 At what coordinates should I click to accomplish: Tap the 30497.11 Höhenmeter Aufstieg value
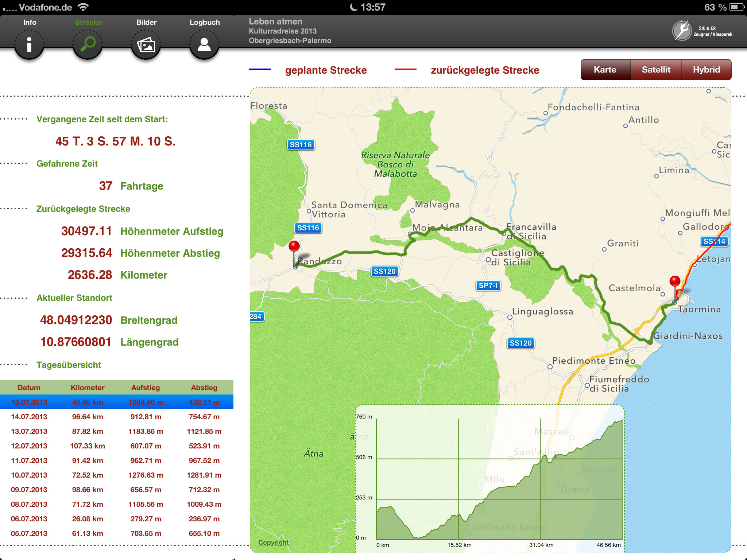[x=86, y=231]
